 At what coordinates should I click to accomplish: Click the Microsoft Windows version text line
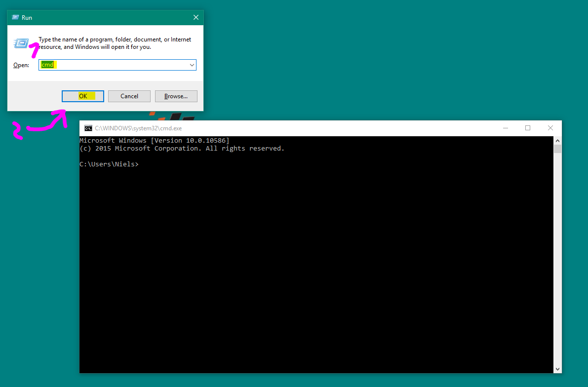tap(155, 141)
